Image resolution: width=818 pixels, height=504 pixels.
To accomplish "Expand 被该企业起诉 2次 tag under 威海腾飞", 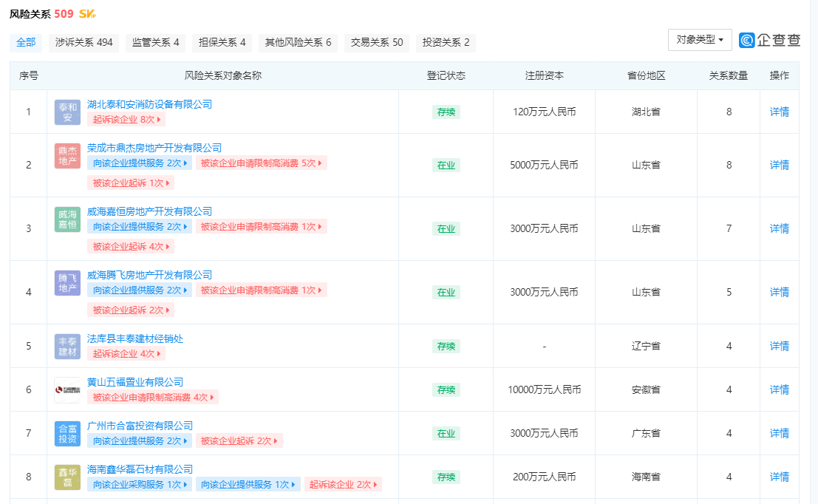I will pyautogui.click(x=130, y=310).
